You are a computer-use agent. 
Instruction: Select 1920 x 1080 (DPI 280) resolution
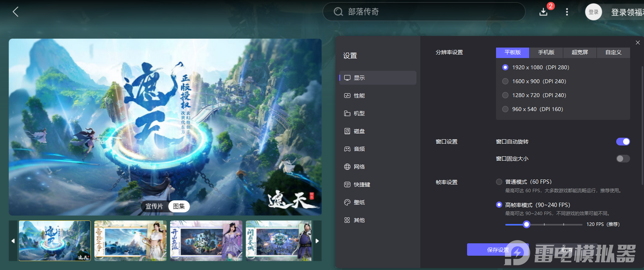click(505, 67)
